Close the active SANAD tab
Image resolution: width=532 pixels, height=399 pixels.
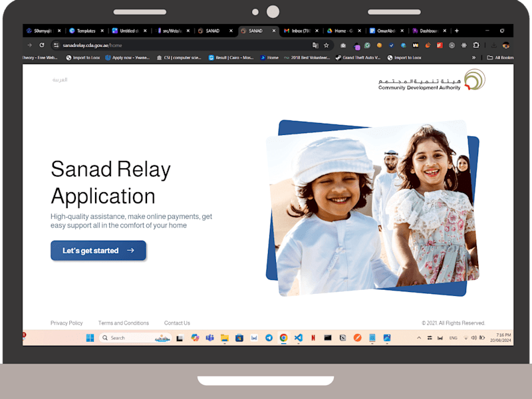tap(274, 31)
